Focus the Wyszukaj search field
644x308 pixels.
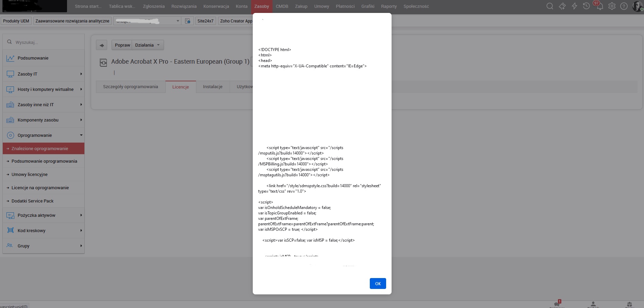44,42
